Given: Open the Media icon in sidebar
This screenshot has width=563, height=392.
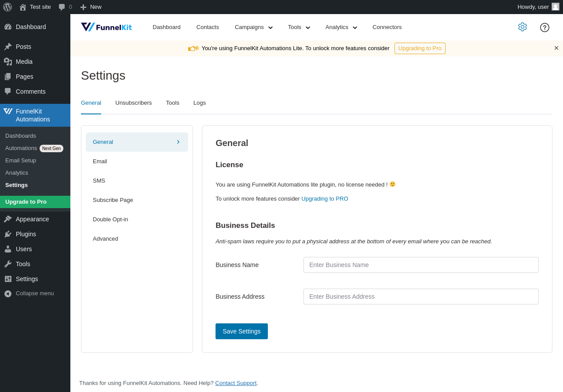Looking at the screenshot, I should (8, 62).
